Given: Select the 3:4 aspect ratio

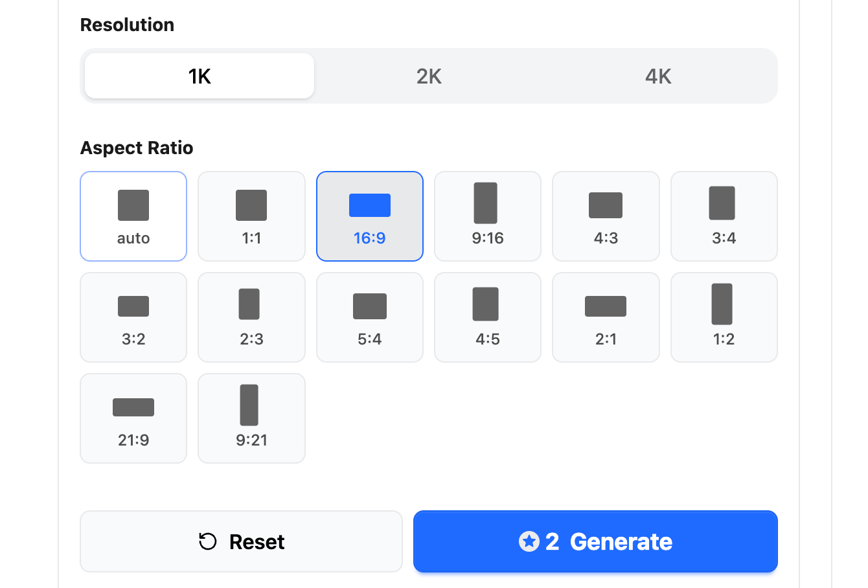Looking at the screenshot, I should [724, 216].
